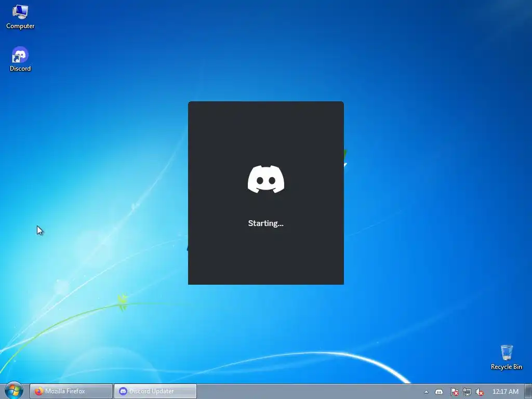Click the Discord logo in the splash window
The width and height of the screenshot is (532, 399).
tap(266, 179)
